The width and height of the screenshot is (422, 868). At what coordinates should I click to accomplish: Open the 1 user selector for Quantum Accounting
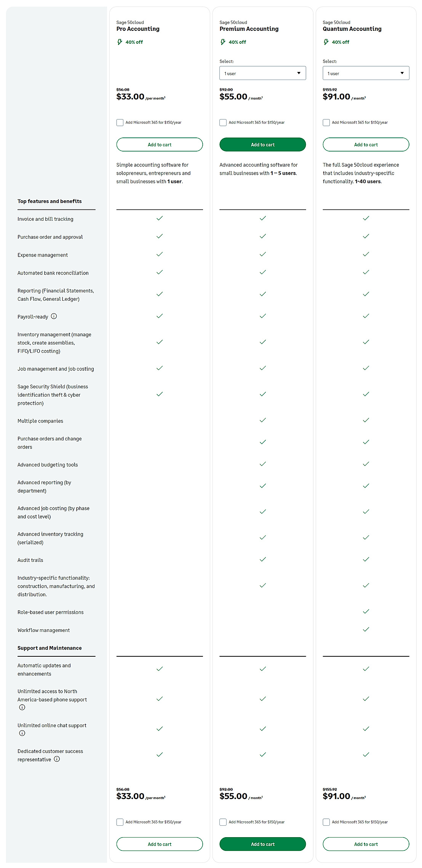pyautogui.click(x=366, y=73)
